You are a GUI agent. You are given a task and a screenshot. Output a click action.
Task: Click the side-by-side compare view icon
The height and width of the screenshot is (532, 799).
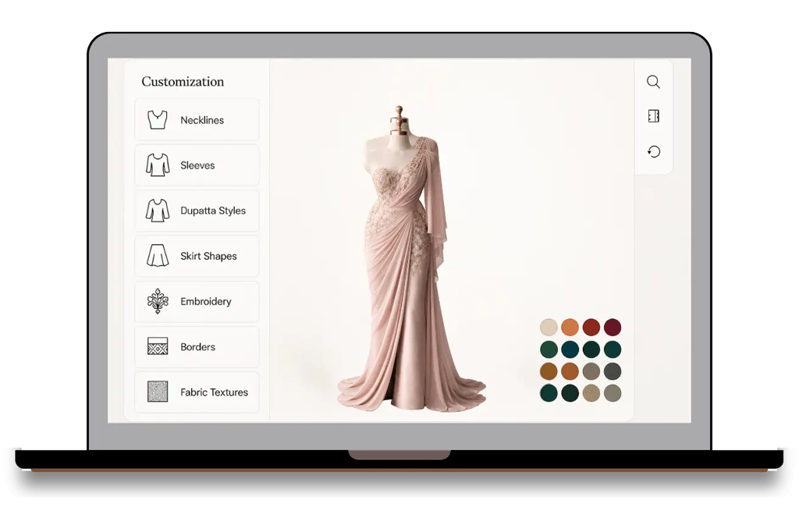pyautogui.click(x=653, y=115)
